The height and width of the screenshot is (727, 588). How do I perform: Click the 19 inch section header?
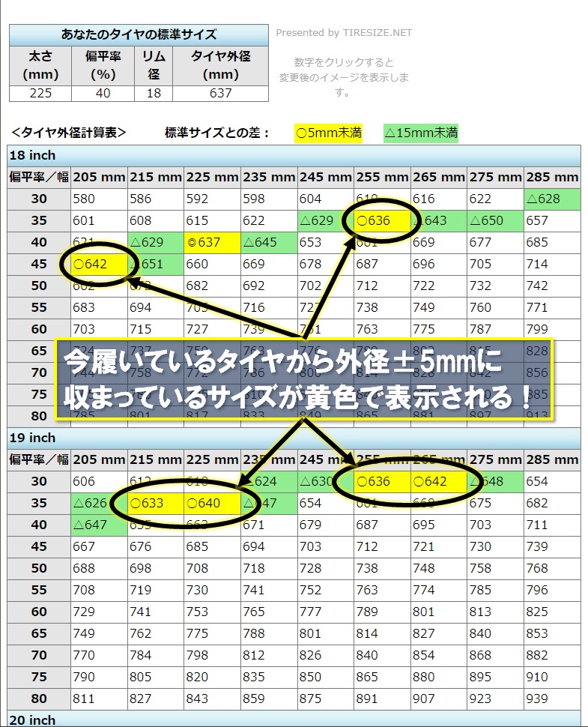pyautogui.click(x=294, y=438)
